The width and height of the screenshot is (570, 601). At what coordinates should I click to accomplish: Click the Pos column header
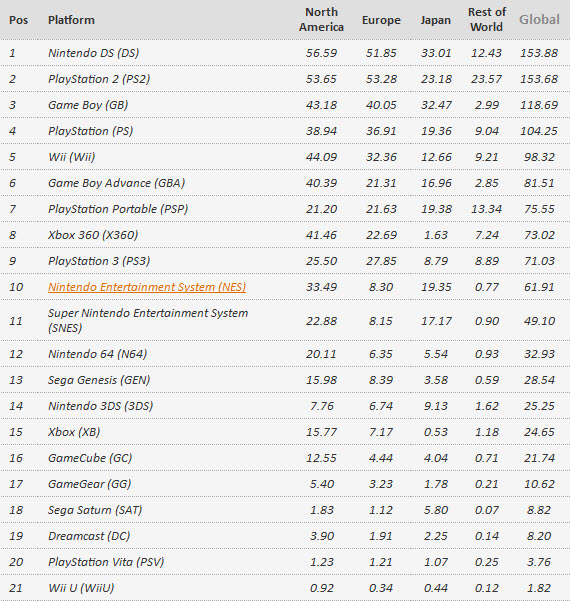(18, 20)
